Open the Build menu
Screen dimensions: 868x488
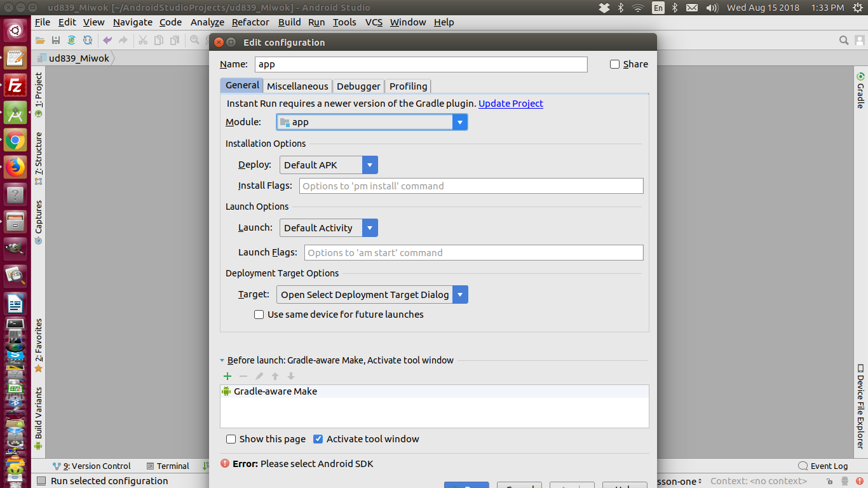(x=289, y=22)
